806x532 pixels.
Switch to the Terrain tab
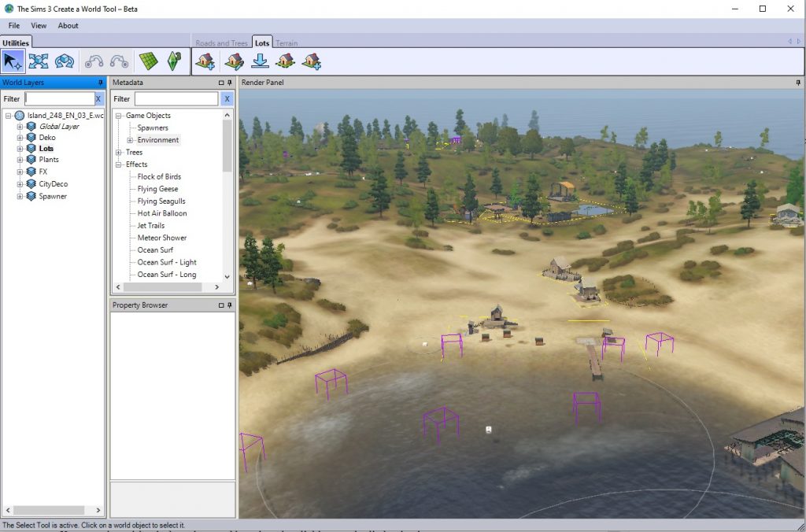[x=287, y=43]
